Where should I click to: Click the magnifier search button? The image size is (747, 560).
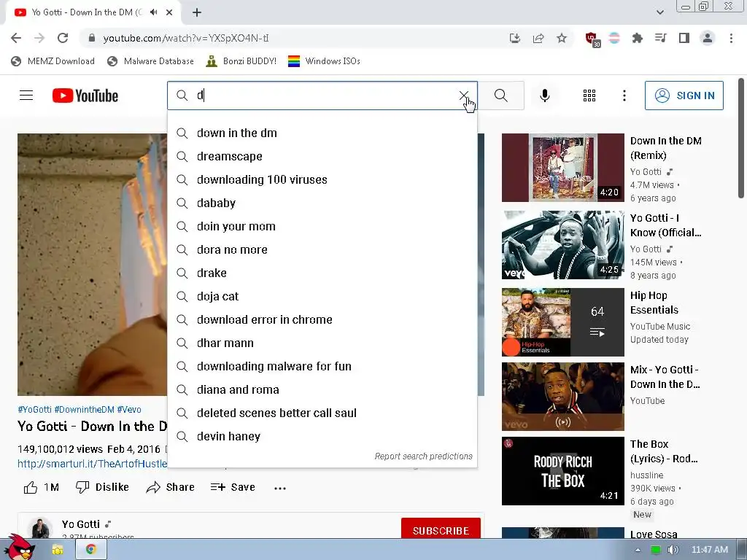click(x=500, y=96)
